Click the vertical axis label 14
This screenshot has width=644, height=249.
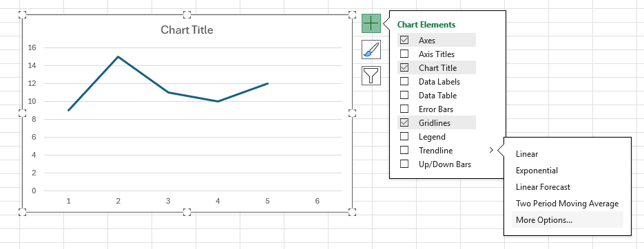point(32,65)
